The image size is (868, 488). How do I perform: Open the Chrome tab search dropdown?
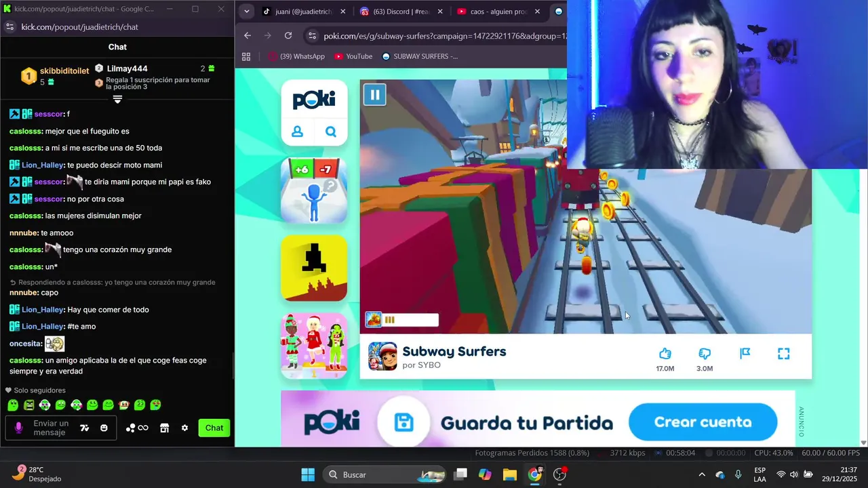pyautogui.click(x=246, y=12)
